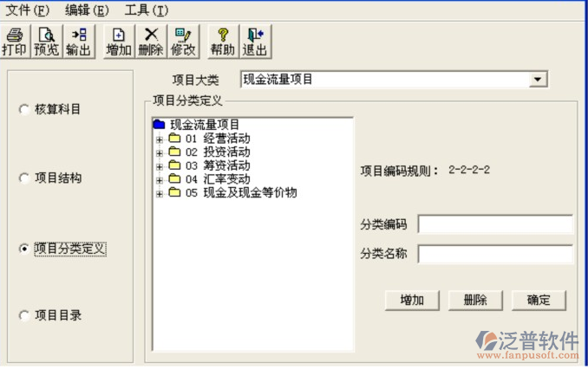The image size is (588, 369).
Task: Open the 工具(T) menu
Action: (146, 10)
